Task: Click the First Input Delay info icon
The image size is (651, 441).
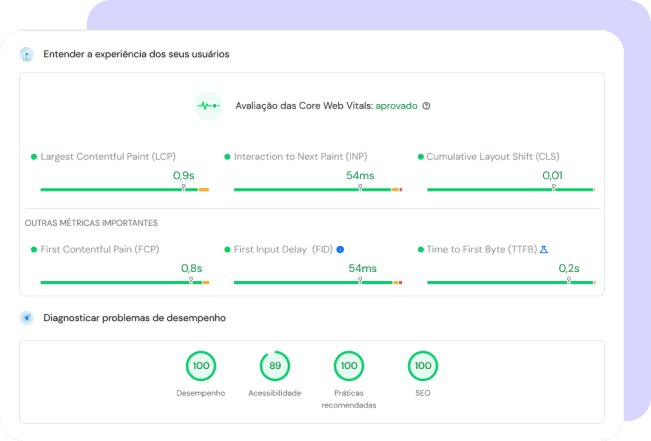Action: click(x=340, y=249)
